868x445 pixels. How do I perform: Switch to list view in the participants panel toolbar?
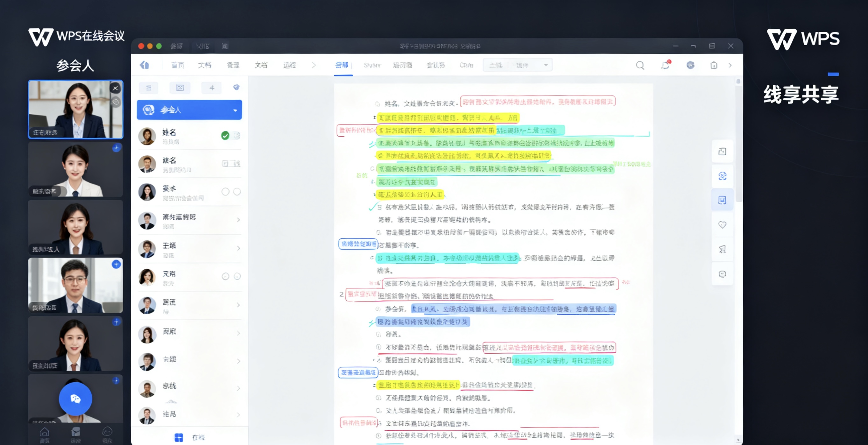(148, 88)
